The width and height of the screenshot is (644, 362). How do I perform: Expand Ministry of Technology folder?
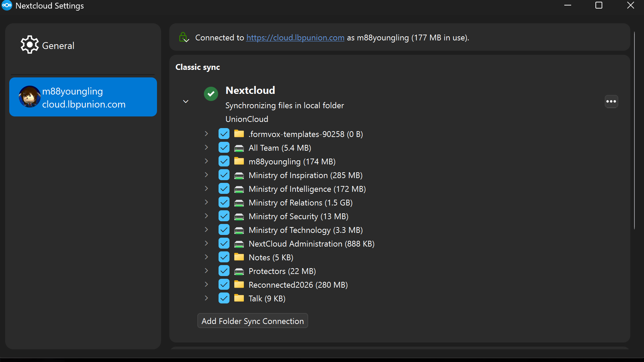[x=206, y=229]
